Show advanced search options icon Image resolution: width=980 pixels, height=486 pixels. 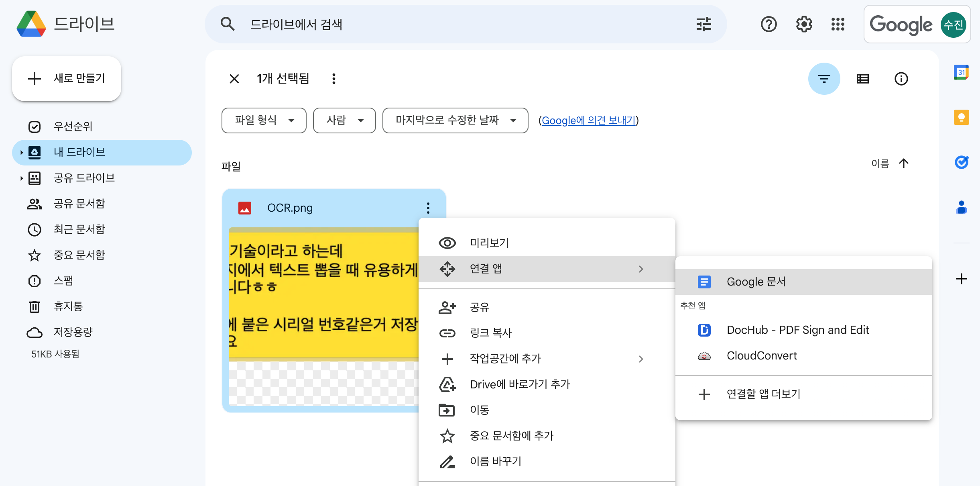click(703, 25)
